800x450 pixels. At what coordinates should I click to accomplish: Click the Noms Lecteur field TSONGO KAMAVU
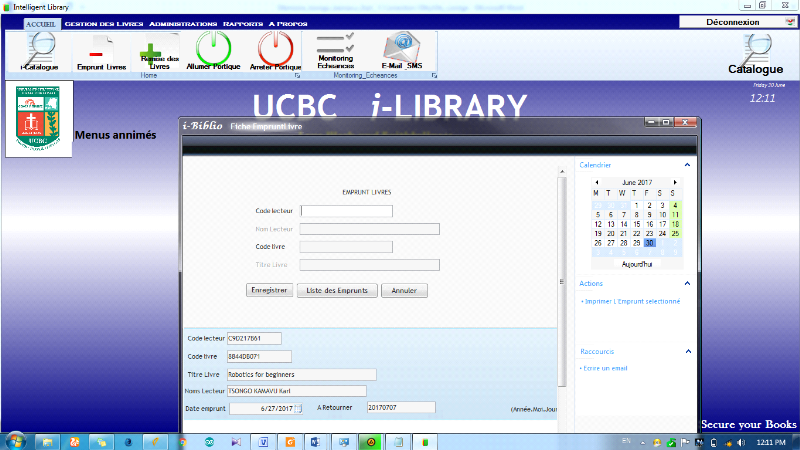(296, 391)
